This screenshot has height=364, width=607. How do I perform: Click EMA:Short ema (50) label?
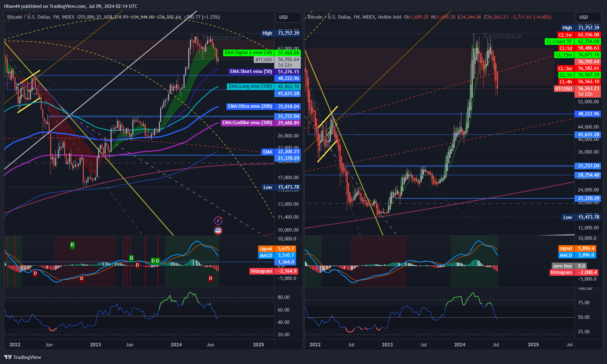[251, 72]
